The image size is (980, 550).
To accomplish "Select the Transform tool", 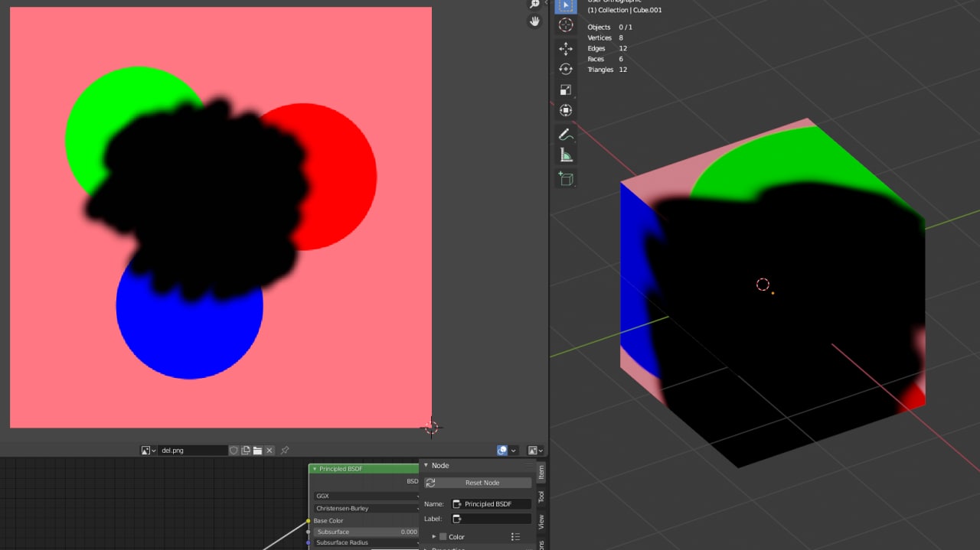I will pyautogui.click(x=566, y=111).
